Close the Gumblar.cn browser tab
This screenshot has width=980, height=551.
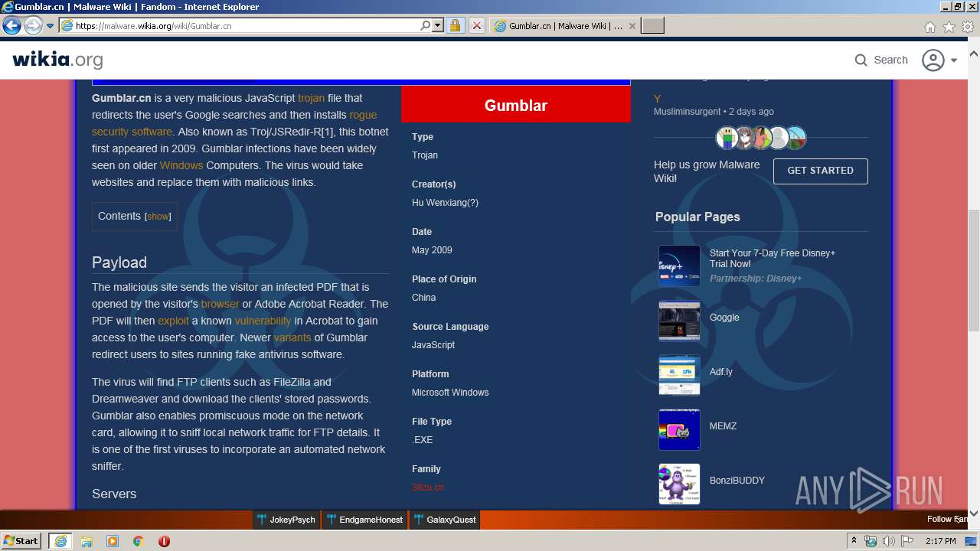[632, 26]
